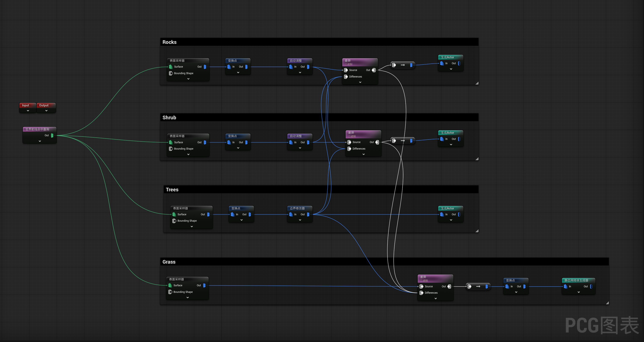Select the 自动调整 node title in the Shrub group
Viewport: 644px width, 342px height.
296,136
